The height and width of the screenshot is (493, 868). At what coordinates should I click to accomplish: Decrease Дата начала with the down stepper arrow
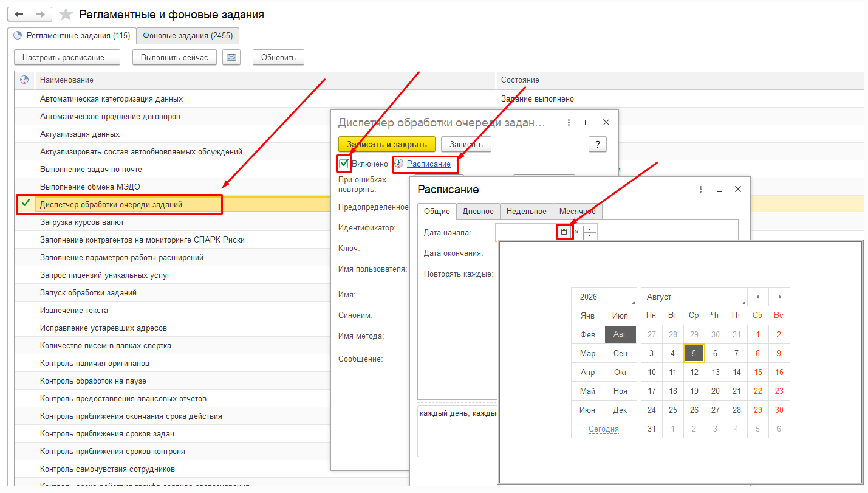click(590, 236)
